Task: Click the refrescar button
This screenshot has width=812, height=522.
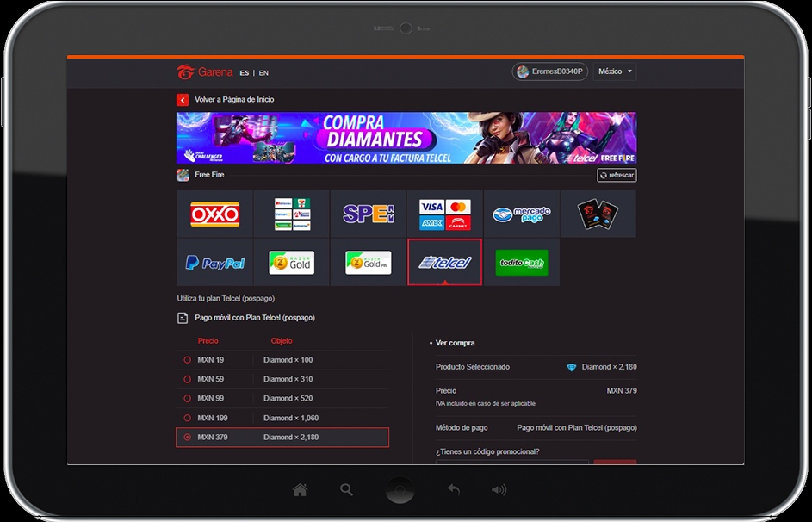Action: [x=617, y=175]
